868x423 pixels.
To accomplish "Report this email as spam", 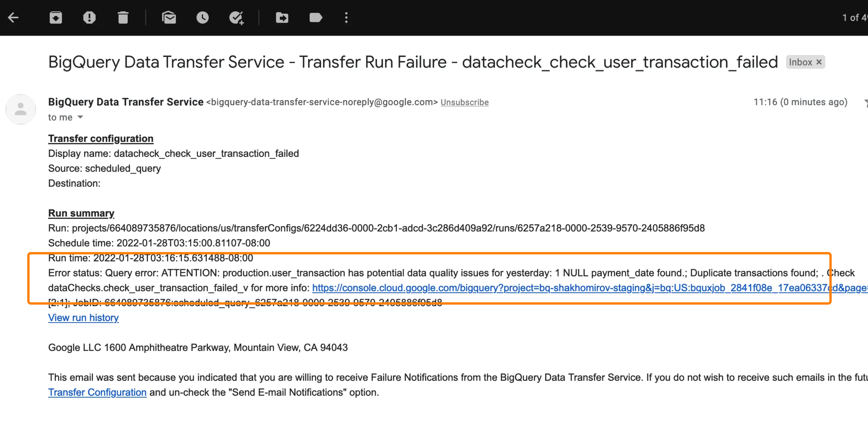I will pos(89,18).
